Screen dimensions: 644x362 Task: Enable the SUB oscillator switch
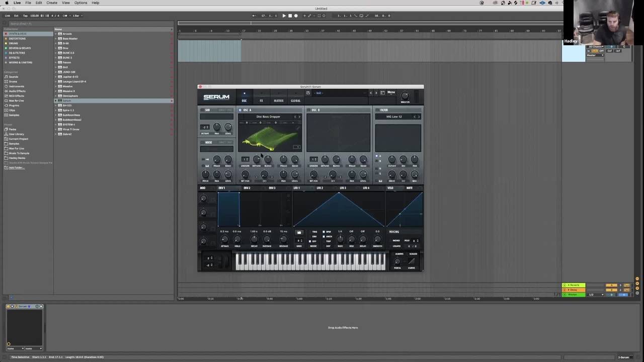(x=202, y=110)
